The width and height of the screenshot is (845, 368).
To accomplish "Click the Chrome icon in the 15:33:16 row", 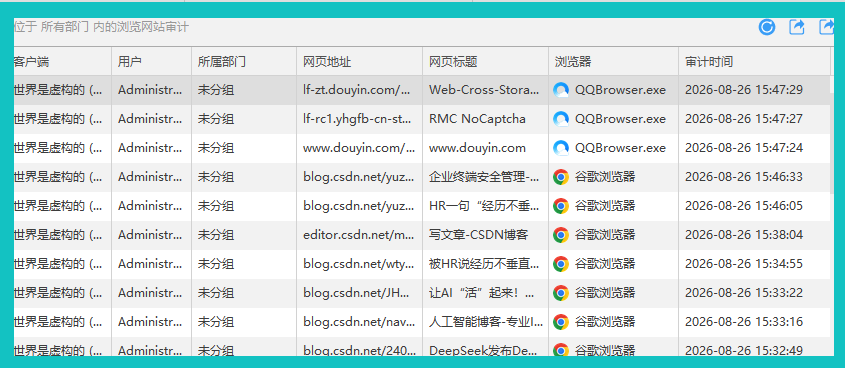I will (x=561, y=323).
